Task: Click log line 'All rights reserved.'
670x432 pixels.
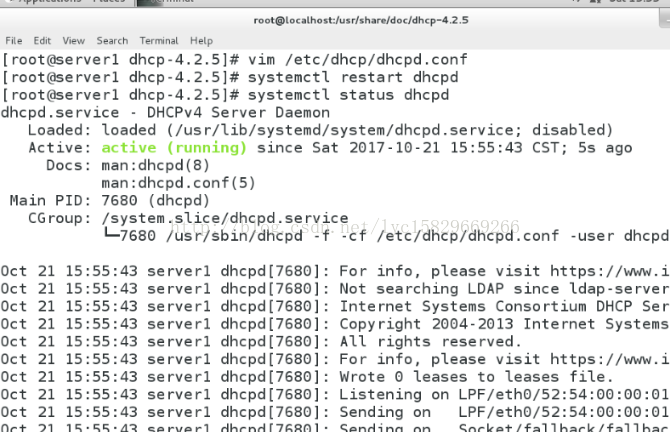Action: (261, 342)
